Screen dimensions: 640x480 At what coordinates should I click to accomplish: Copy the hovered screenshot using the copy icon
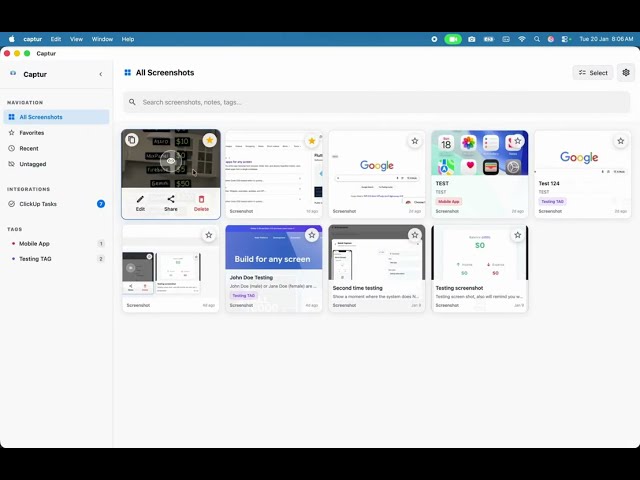pyautogui.click(x=131, y=140)
